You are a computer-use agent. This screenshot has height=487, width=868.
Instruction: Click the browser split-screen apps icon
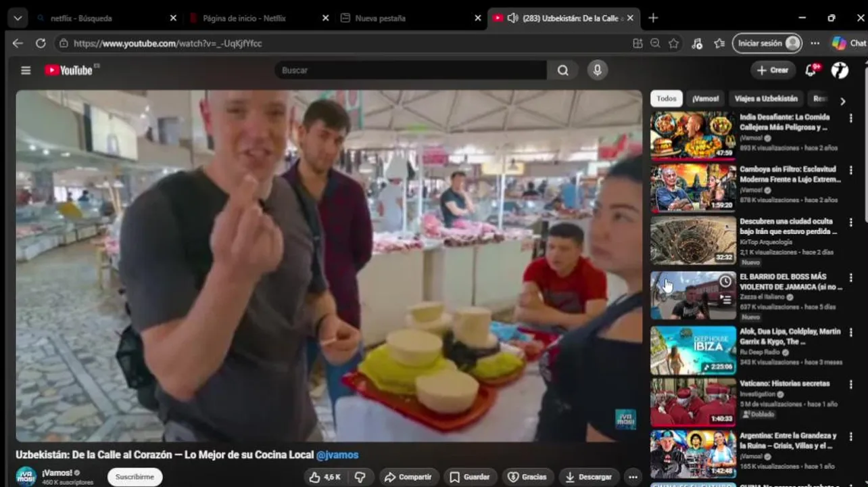[x=637, y=43]
